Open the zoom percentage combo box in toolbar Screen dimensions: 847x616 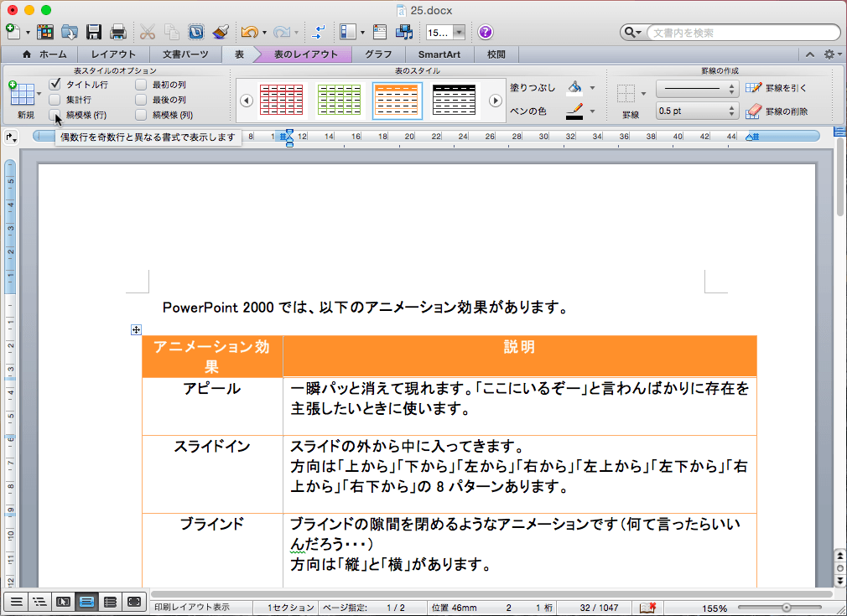click(x=445, y=33)
